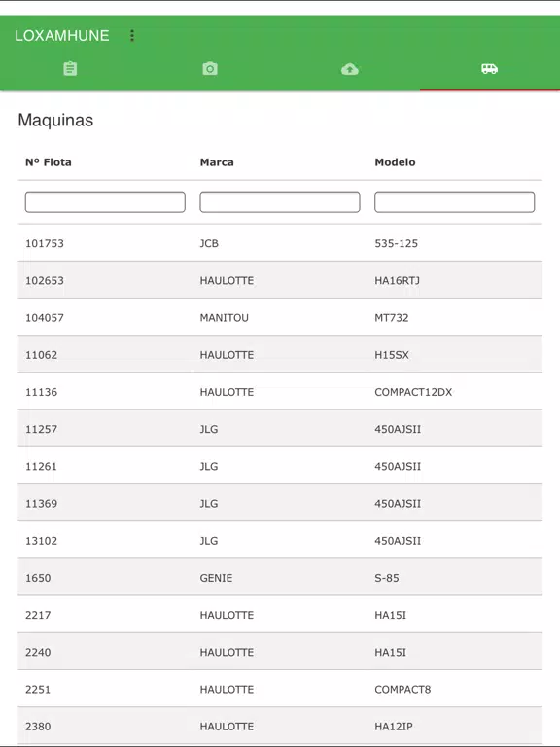Select fleet number 11136
This screenshot has height=747, width=560.
[42, 392]
